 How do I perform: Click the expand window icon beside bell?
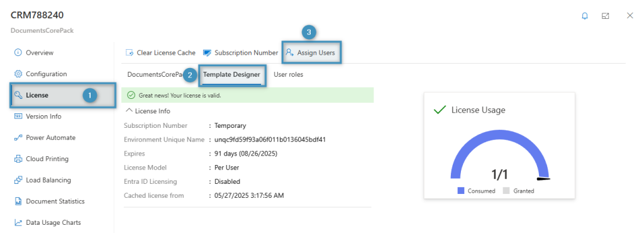(x=605, y=16)
